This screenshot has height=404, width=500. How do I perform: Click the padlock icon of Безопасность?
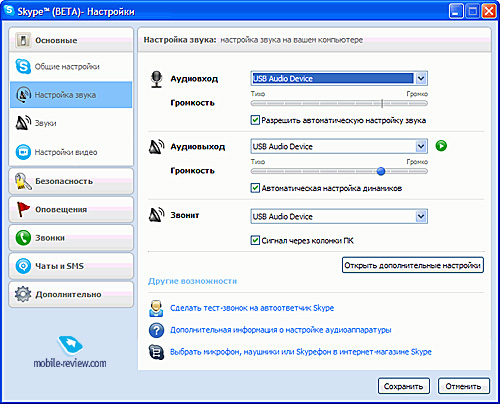[x=23, y=181]
